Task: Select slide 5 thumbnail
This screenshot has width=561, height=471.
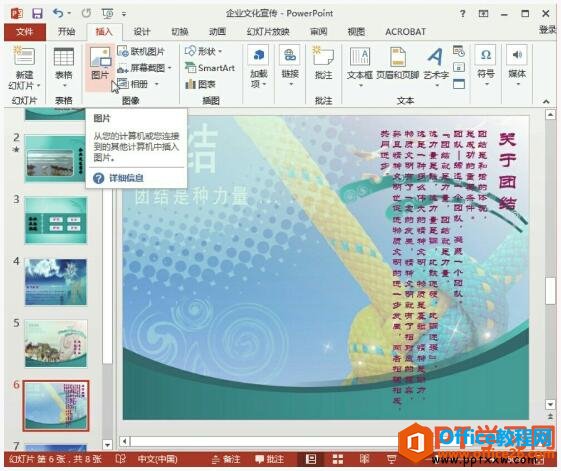Action: [56, 344]
